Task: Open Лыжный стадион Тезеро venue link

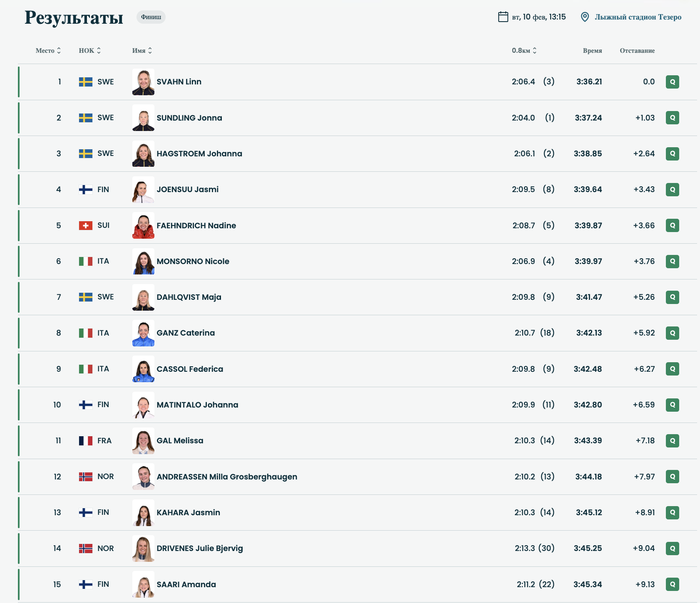Action: pyautogui.click(x=638, y=17)
